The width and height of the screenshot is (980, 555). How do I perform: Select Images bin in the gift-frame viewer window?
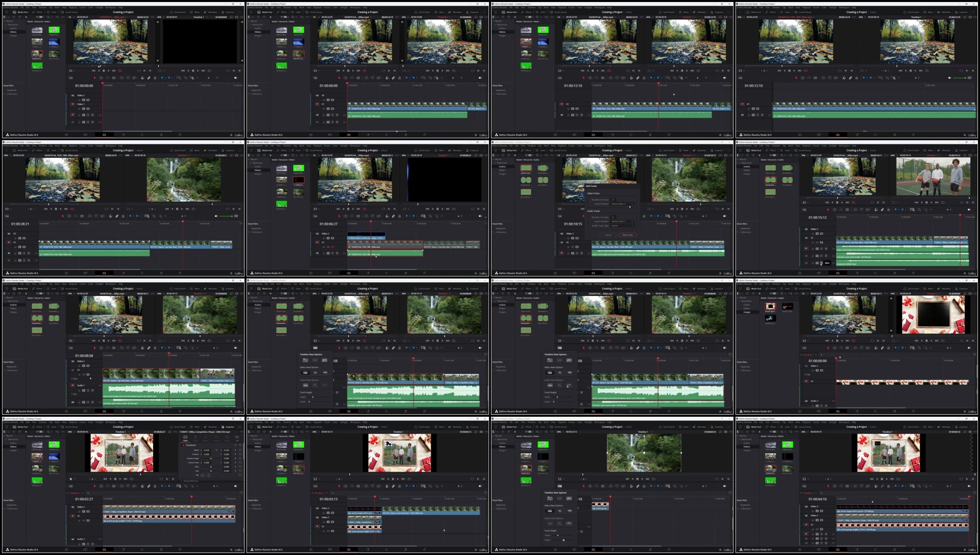pyautogui.click(x=747, y=312)
